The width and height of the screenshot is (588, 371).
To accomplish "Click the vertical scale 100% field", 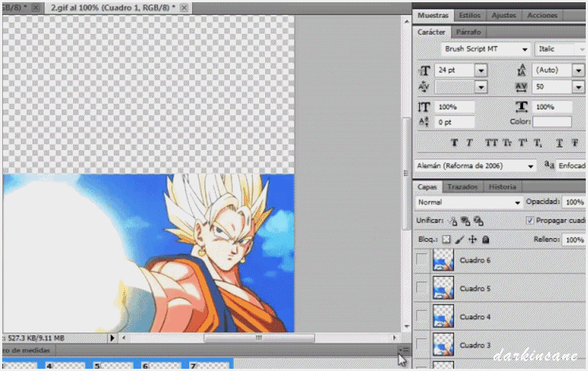I will tap(454, 107).
